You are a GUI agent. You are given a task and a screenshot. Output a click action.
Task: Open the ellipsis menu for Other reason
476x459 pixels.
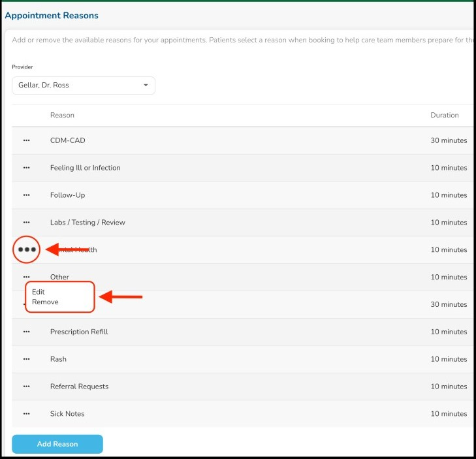[27, 277]
